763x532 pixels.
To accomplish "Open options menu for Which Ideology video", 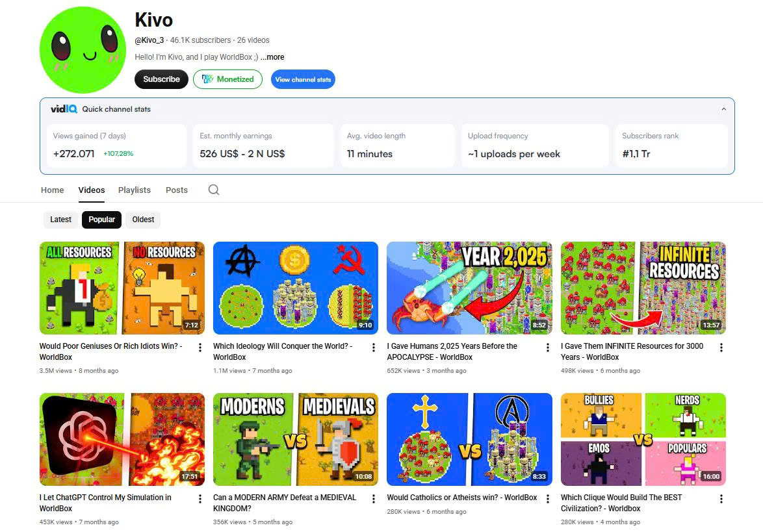I will pyautogui.click(x=373, y=348).
